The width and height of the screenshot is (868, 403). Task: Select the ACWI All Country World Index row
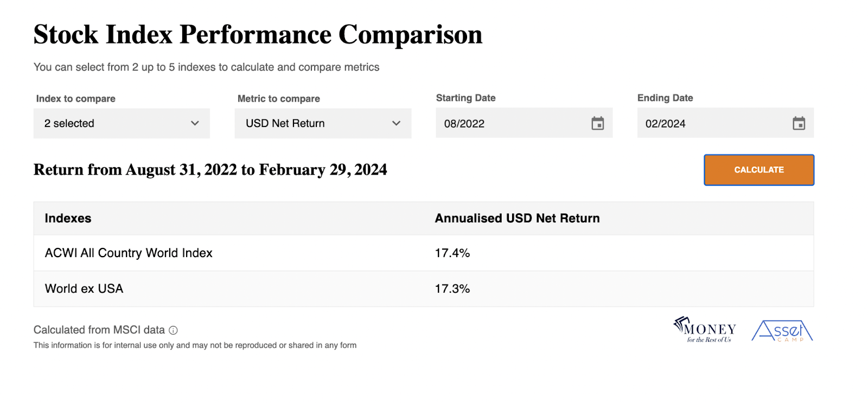(424, 253)
